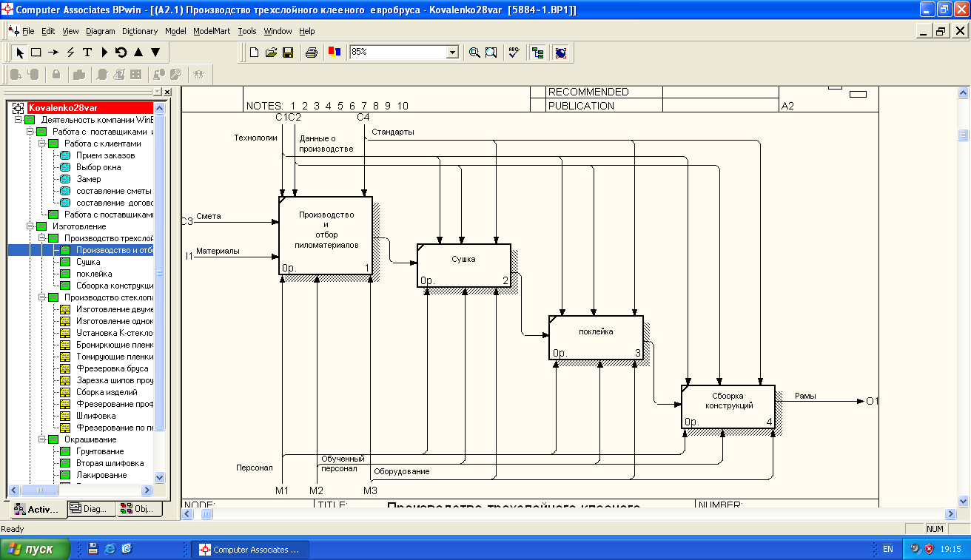Collapse the Окрашивание tree node
Screen dimensions: 971x560
(x=42, y=439)
